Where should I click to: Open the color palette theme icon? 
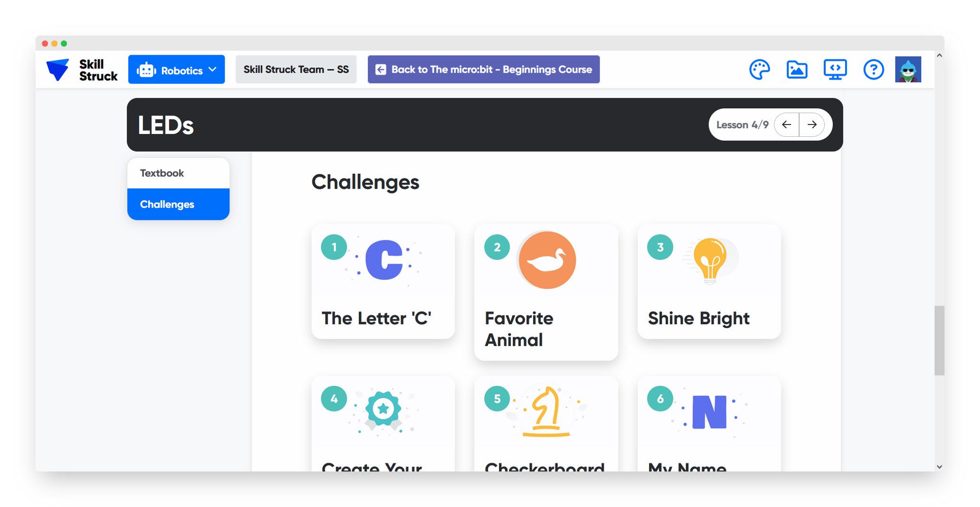click(x=759, y=70)
